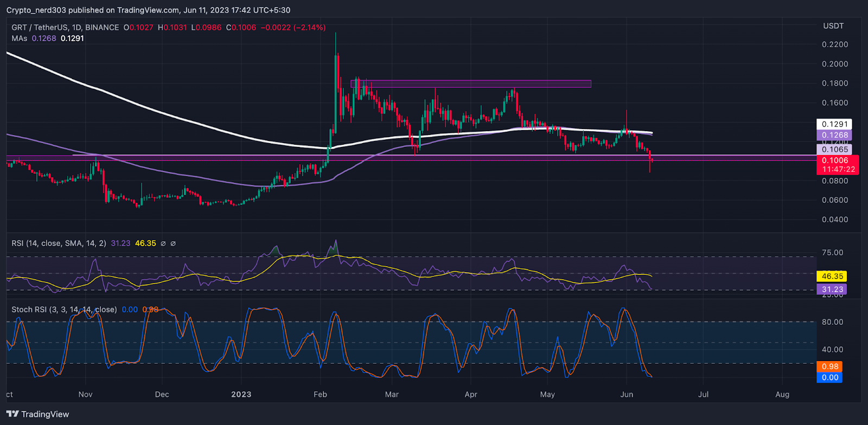Click the 0.2000 price axis label
Image resolution: width=868 pixels, height=425 pixels.
[x=835, y=64]
